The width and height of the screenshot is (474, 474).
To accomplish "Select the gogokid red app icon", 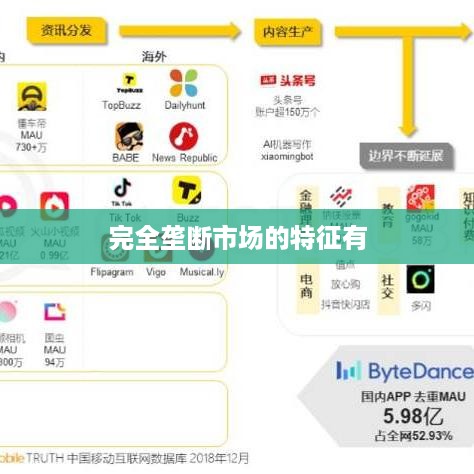I will (x=421, y=197).
